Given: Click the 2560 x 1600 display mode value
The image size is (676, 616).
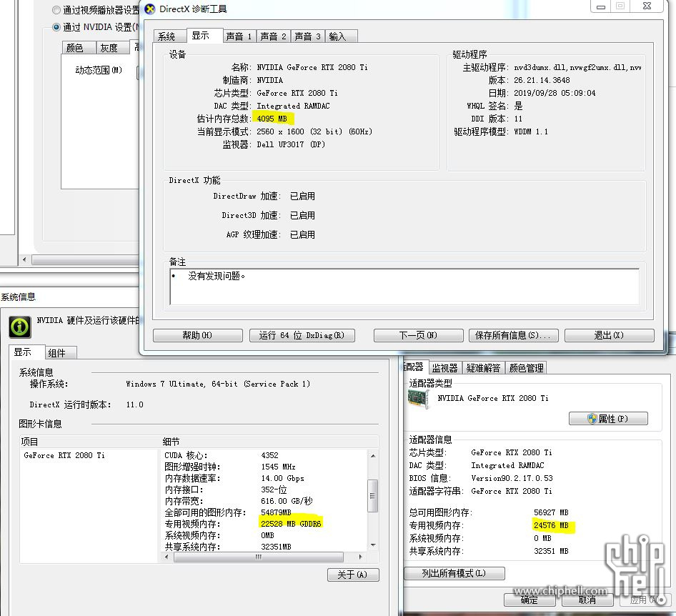Looking at the screenshot, I should (x=314, y=131).
